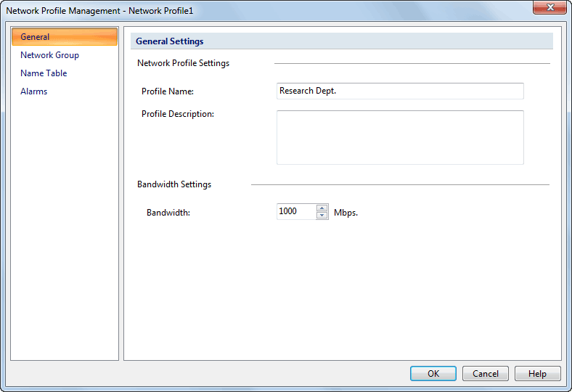
Task: Increase bandwidth with the up spinner arrow
Action: click(322, 208)
